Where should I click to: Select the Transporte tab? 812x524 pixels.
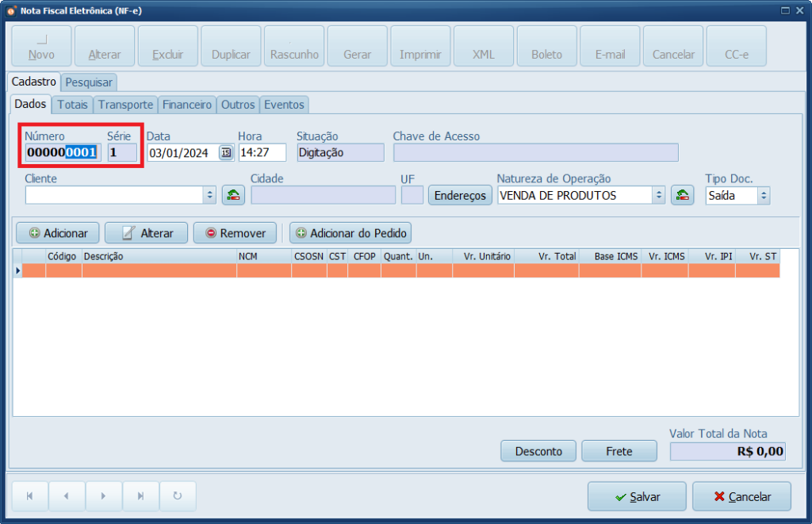[x=125, y=105]
